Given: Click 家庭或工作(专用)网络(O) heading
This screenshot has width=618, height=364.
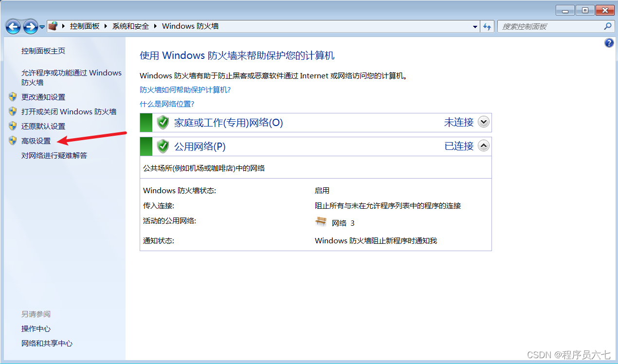Looking at the screenshot, I should click(229, 123).
